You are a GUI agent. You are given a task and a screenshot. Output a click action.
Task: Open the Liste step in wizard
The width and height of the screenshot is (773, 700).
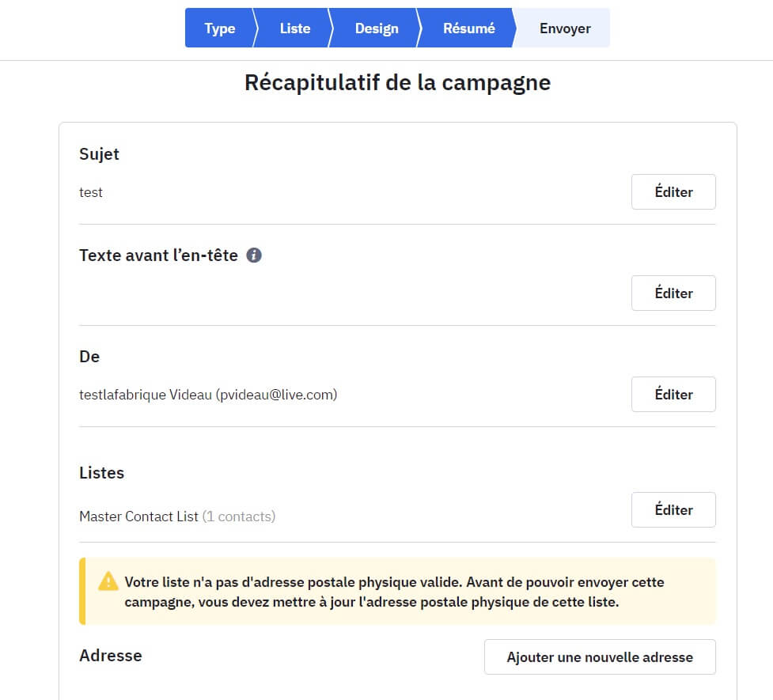coord(294,28)
